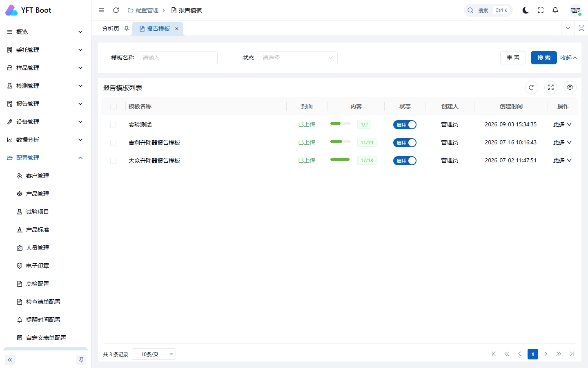Jump to the first page icon
Screen dimensions: 588x368
[494, 354]
